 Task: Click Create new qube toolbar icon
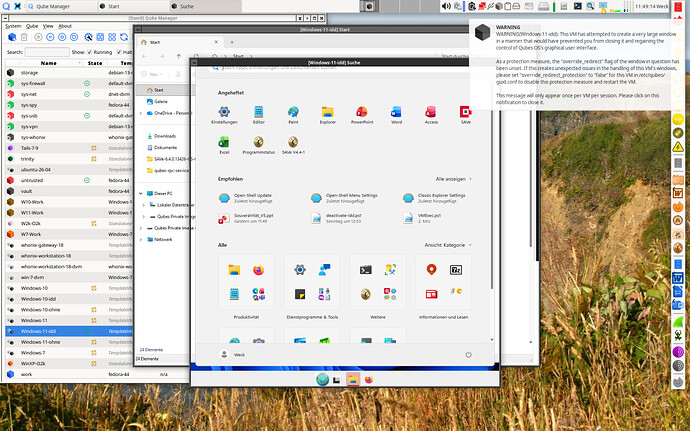(12, 37)
